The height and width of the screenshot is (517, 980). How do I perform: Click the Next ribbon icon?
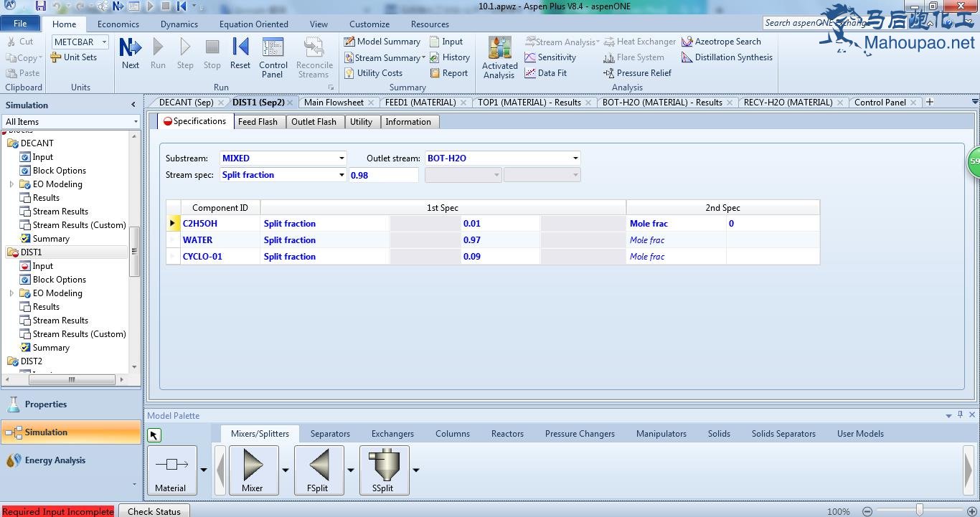tap(131, 54)
